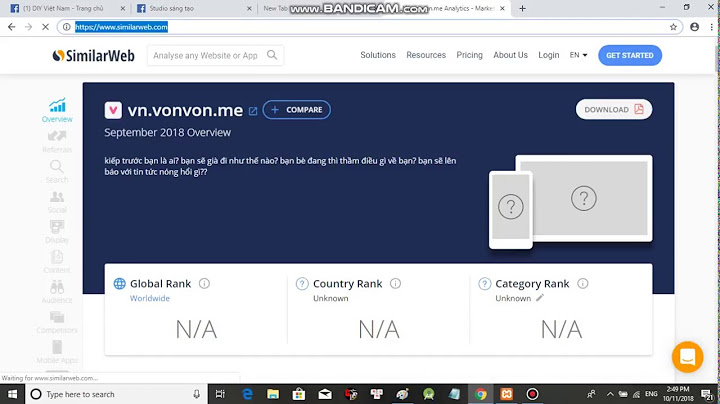The image size is (720, 404).
Task: Click ENG input language indicator
Action: coord(651,394)
